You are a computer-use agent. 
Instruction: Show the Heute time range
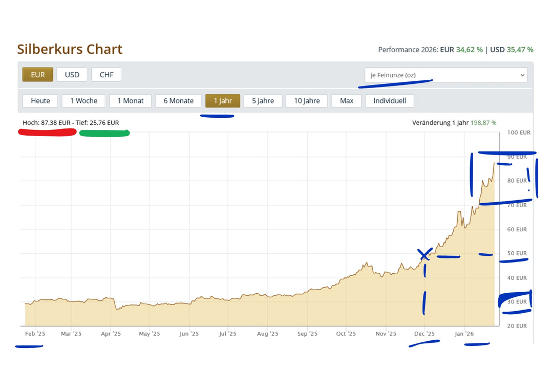(x=40, y=101)
